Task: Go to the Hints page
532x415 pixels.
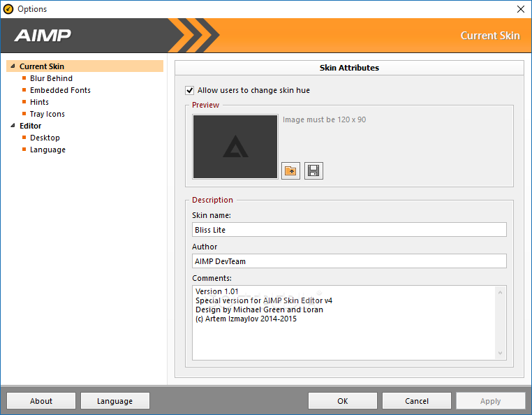Action: [x=39, y=102]
